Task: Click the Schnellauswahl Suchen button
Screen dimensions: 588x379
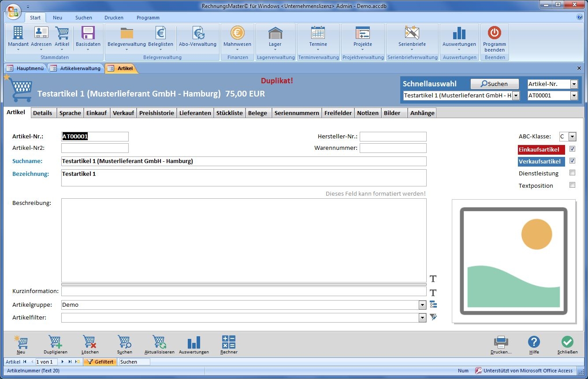Action: (x=494, y=84)
